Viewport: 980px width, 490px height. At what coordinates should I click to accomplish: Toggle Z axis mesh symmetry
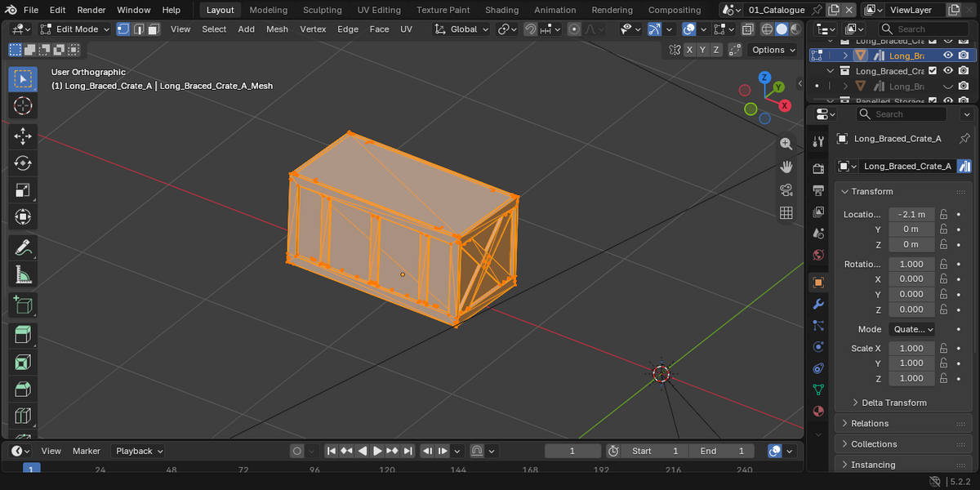pos(716,50)
